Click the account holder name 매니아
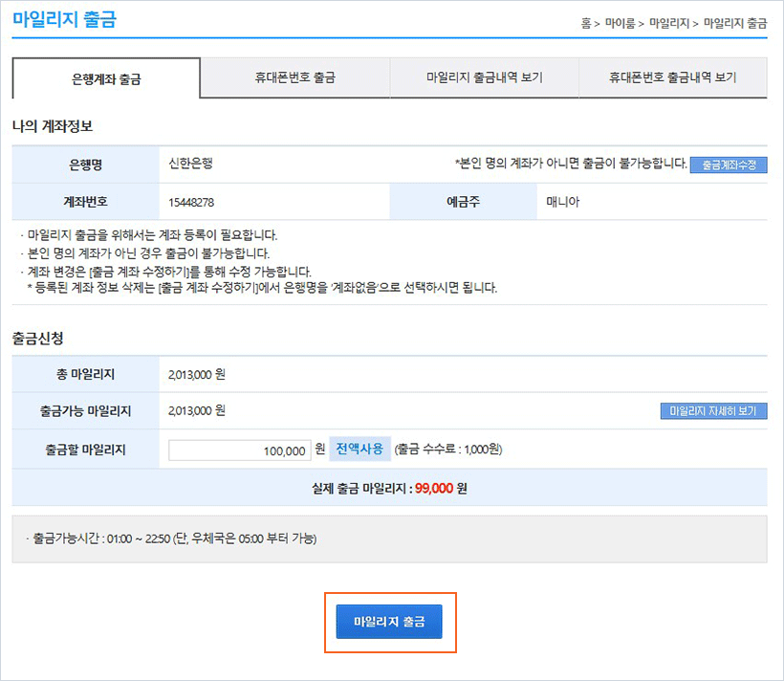 coord(563,202)
